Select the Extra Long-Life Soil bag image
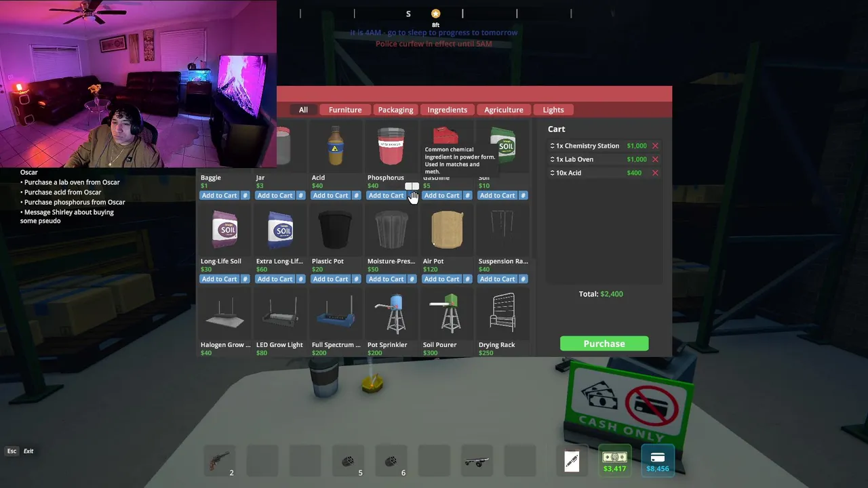 click(x=280, y=230)
